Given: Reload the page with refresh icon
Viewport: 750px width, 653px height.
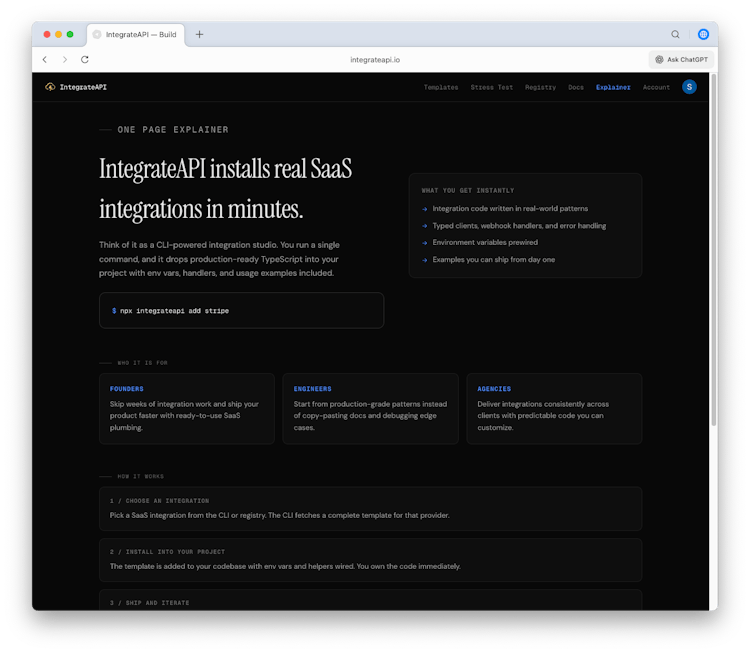Looking at the screenshot, I should (85, 60).
